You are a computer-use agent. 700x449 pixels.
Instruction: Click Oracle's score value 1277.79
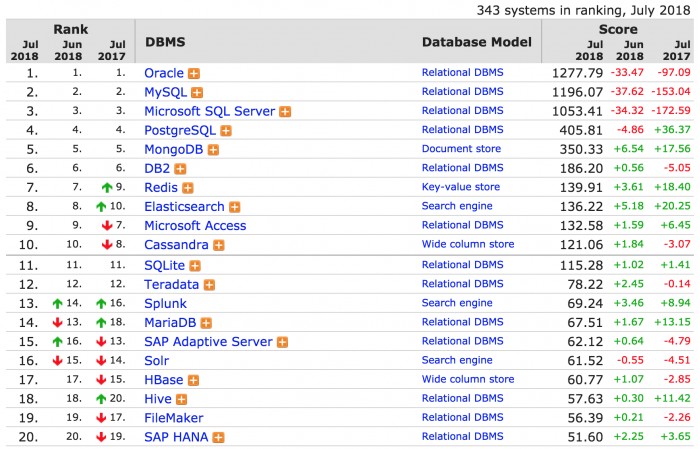[577, 73]
